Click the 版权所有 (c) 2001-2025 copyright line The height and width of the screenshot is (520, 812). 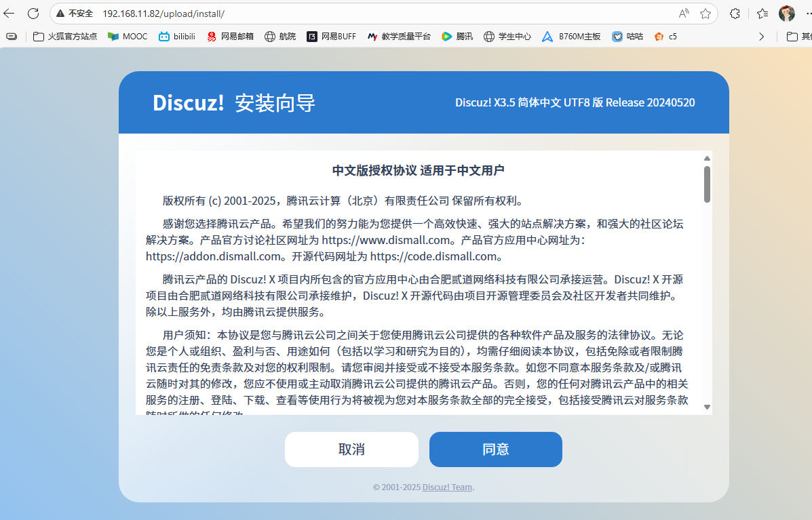click(x=344, y=201)
